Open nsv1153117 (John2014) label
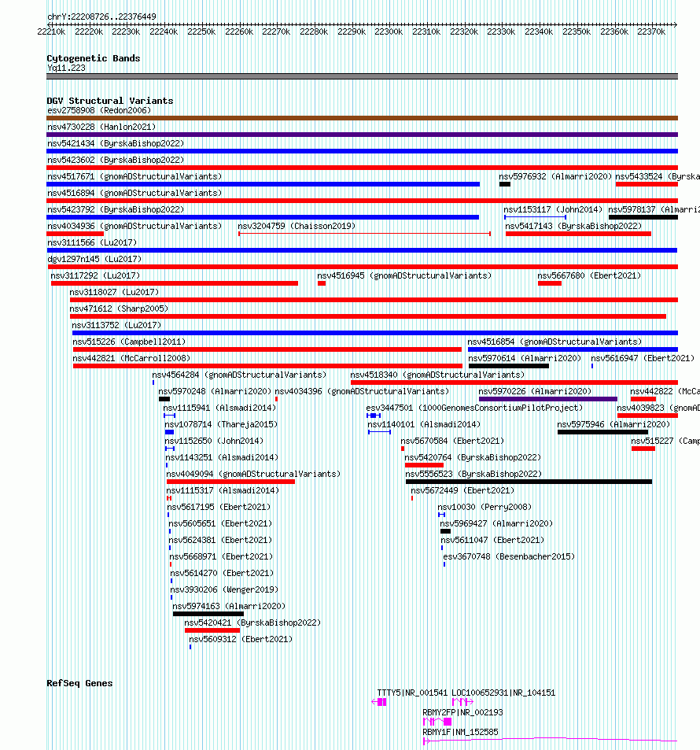 (553, 209)
